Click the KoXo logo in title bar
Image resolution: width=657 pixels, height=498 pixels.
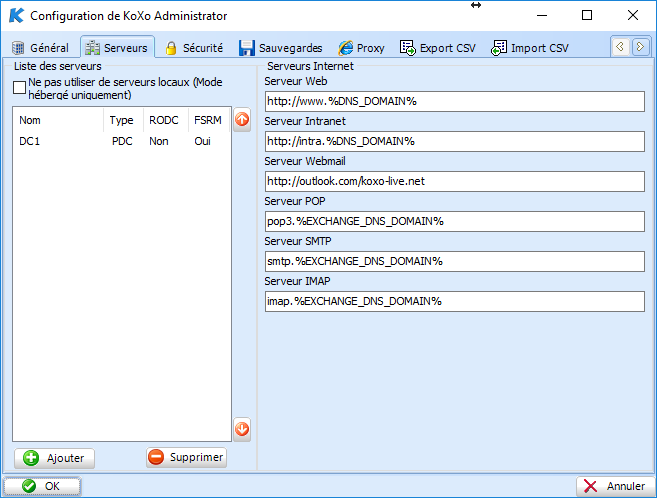[16, 15]
